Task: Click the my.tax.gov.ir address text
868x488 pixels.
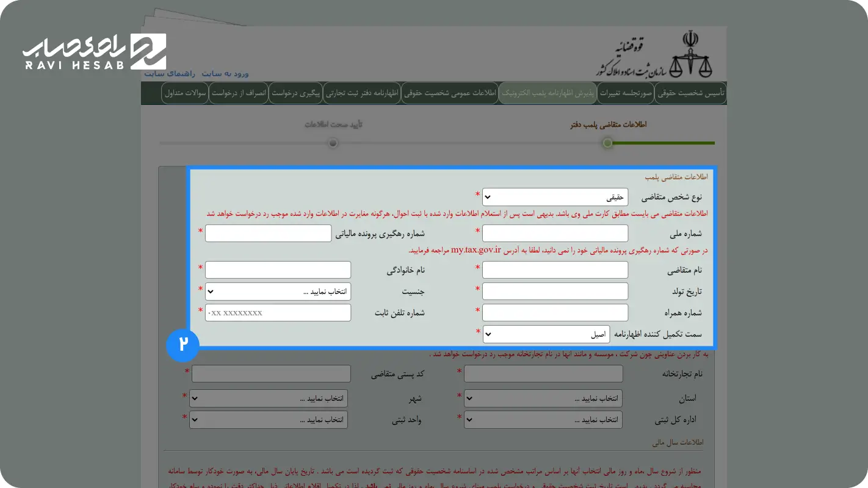Action: [476, 251]
